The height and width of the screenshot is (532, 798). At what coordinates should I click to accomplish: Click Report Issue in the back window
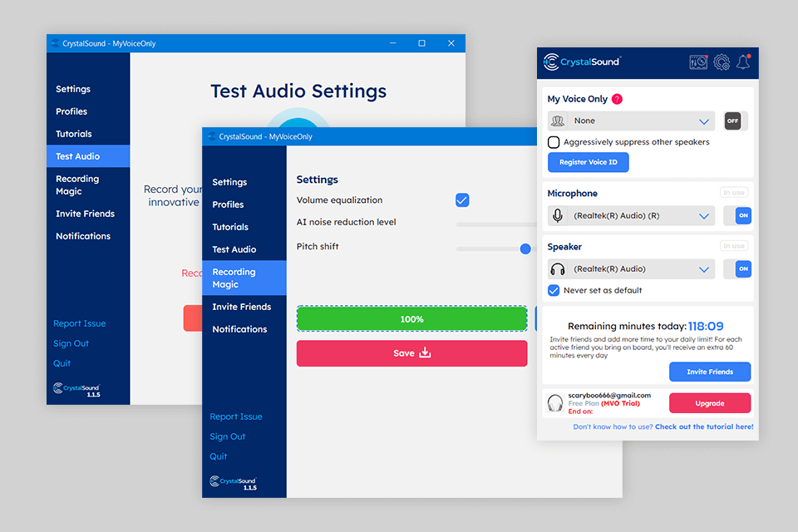[x=80, y=323]
